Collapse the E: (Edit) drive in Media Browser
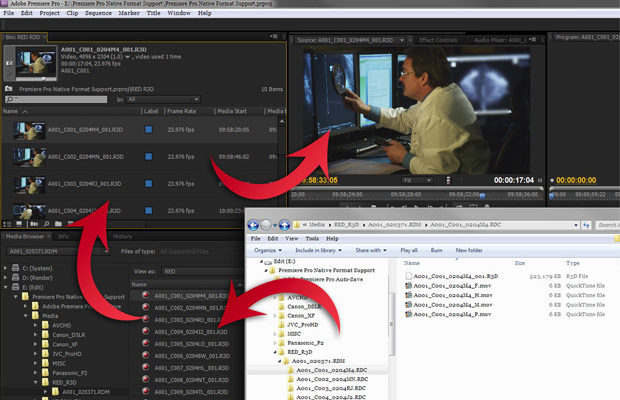This screenshot has height=400, width=620. (5, 287)
